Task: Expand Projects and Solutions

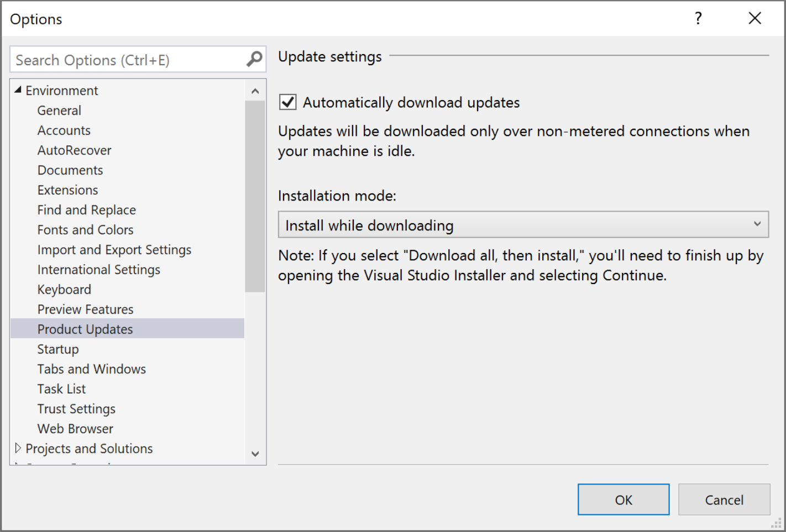Action: (x=19, y=448)
